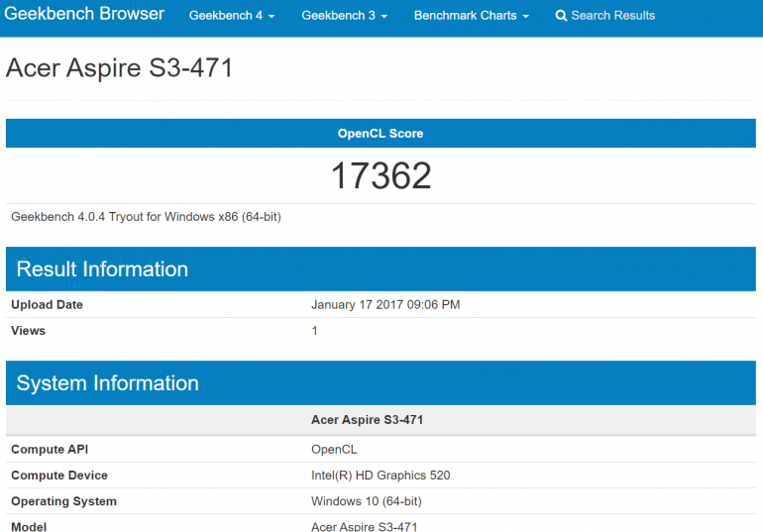
Task: Click the Operating System label
Action: pyautogui.click(x=63, y=501)
